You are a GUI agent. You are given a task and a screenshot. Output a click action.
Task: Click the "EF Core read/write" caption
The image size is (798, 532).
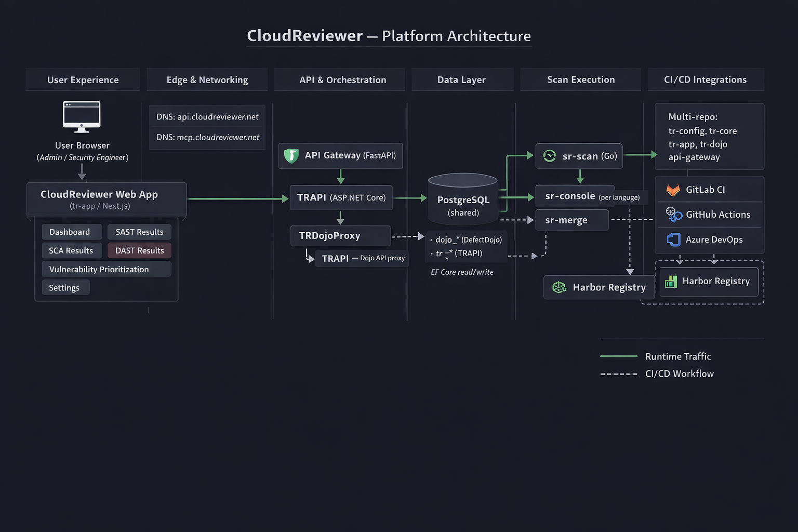point(462,272)
